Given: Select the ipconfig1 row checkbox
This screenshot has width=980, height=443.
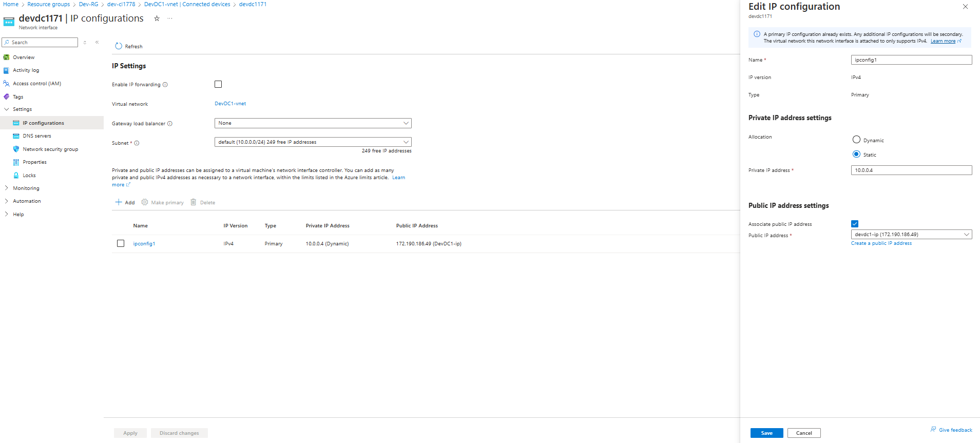Looking at the screenshot, I should 121,243.
